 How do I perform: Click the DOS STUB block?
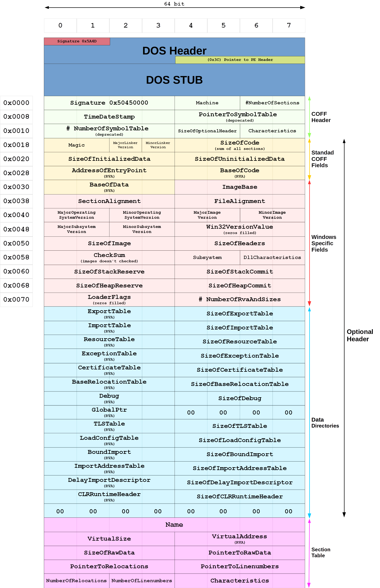point(174,80)
